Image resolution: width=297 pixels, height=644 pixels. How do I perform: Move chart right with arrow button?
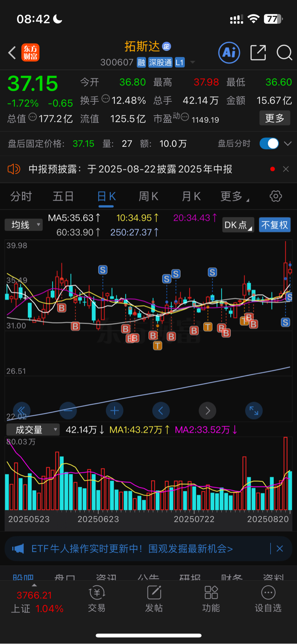(x=208, y=410)
